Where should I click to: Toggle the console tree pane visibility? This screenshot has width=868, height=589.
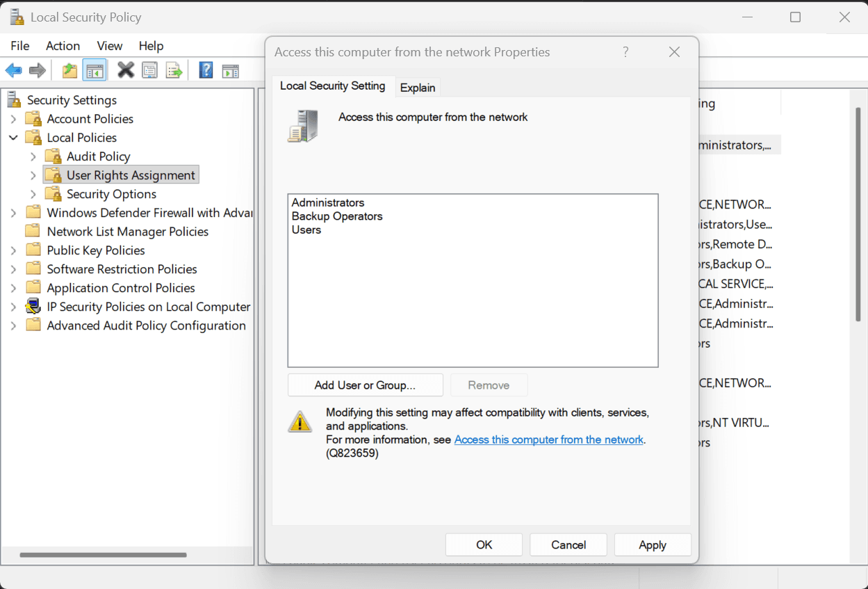click(x=94, y=70)
